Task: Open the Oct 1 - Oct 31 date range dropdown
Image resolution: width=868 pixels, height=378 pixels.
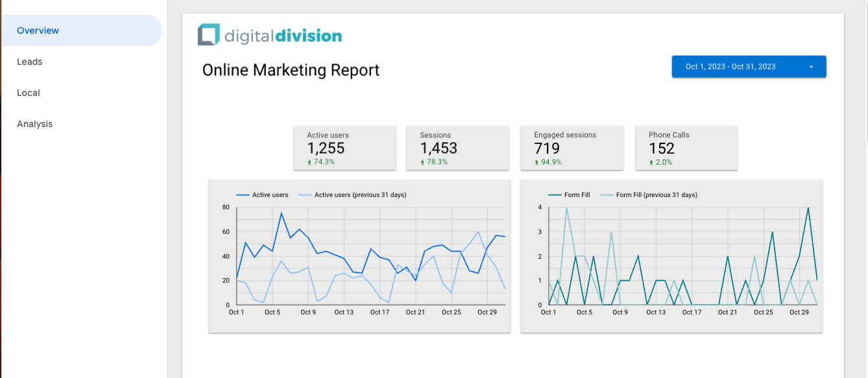Action: coord(748,67)
